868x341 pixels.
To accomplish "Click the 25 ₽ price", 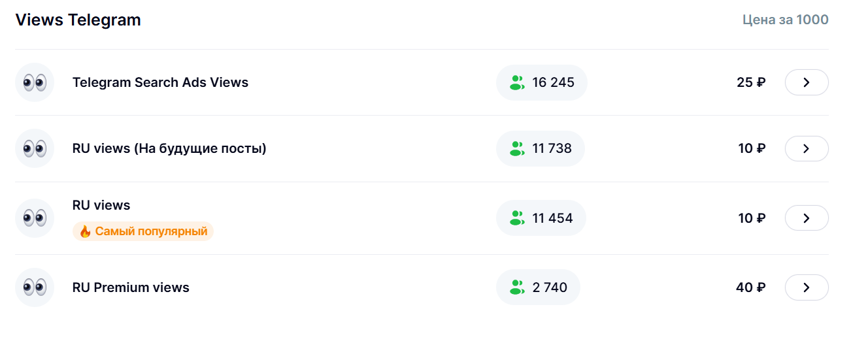I will click(751, 82).
